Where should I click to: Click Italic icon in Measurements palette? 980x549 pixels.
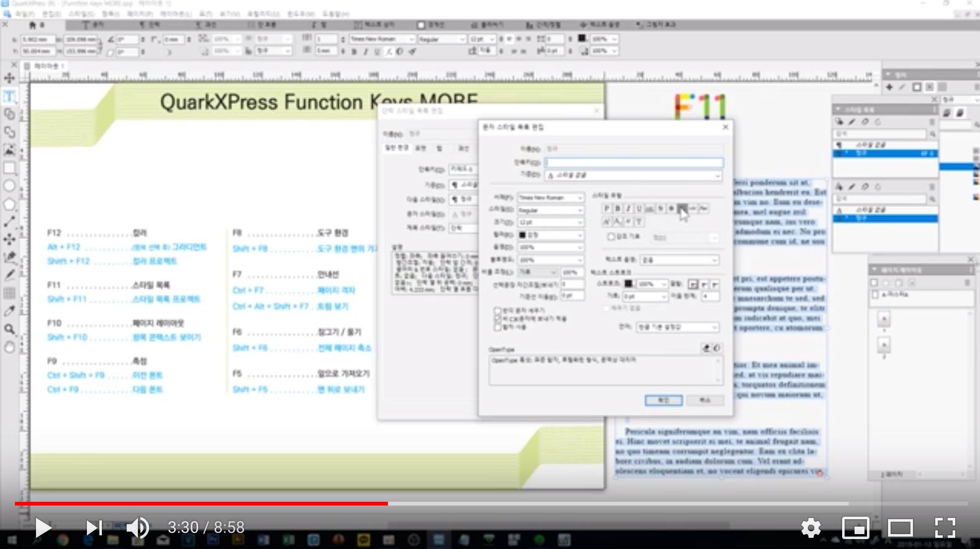366,52
